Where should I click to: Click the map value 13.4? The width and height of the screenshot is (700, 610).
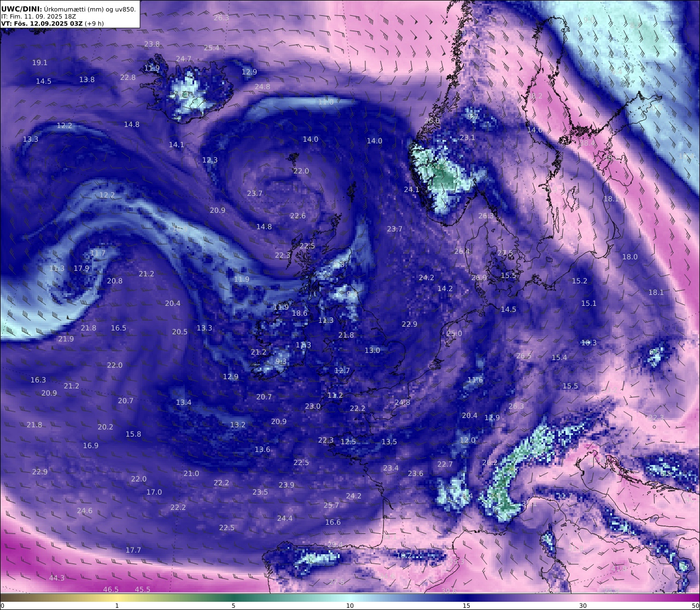[183, 403]
